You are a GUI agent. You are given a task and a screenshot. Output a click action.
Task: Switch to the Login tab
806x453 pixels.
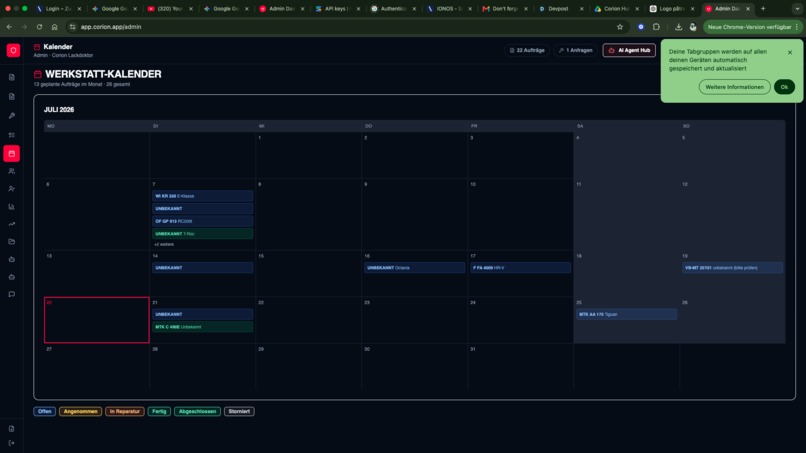click(x=57, y=9)
